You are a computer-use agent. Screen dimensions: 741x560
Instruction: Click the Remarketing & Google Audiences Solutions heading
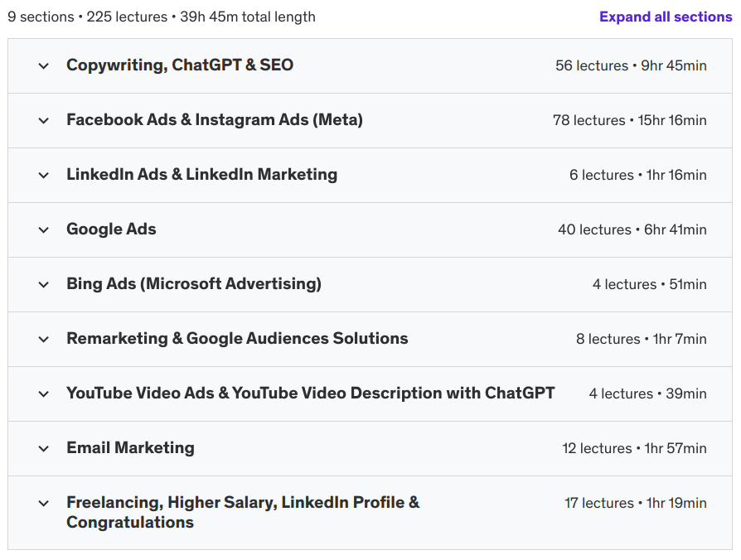(237, 339)
